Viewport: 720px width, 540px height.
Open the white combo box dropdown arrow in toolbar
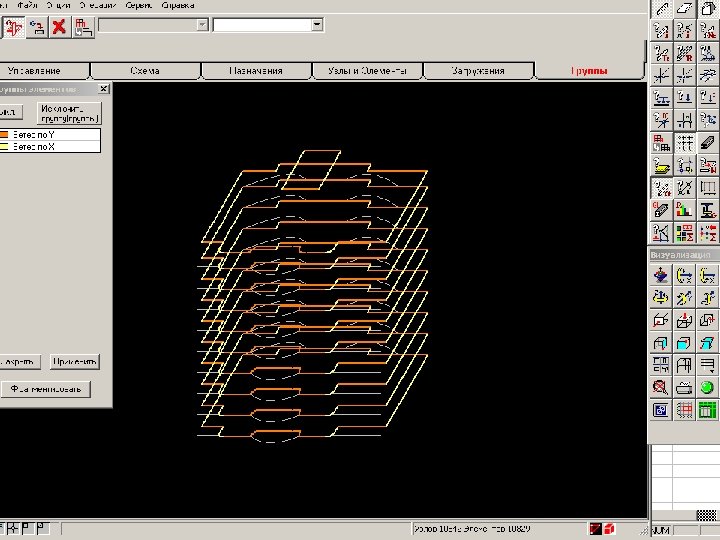[317, 24]
